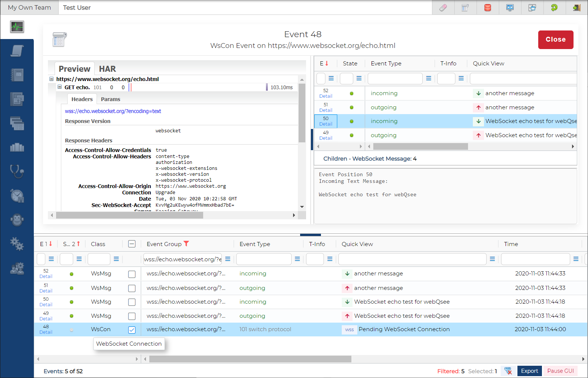Click the preview pane vertical scrollbar thumb

(302, 113)
